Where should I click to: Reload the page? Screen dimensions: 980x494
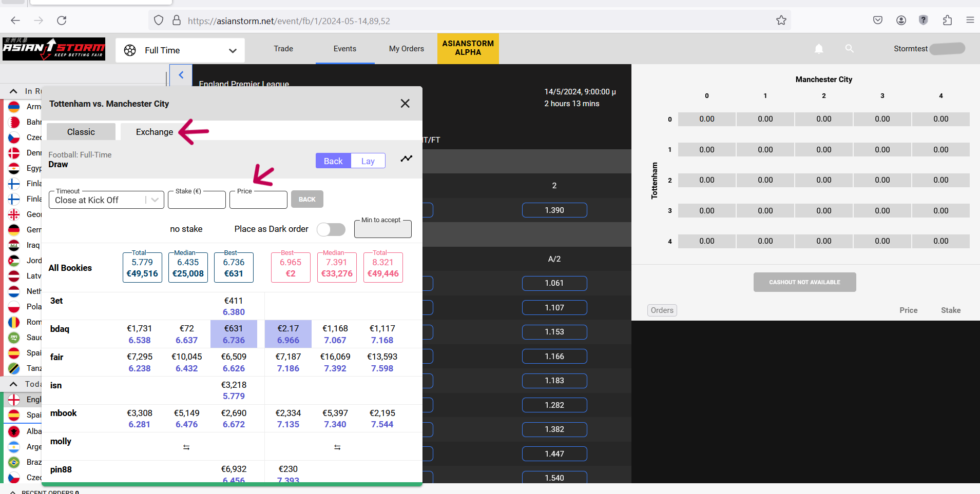[x=62, y=21]
